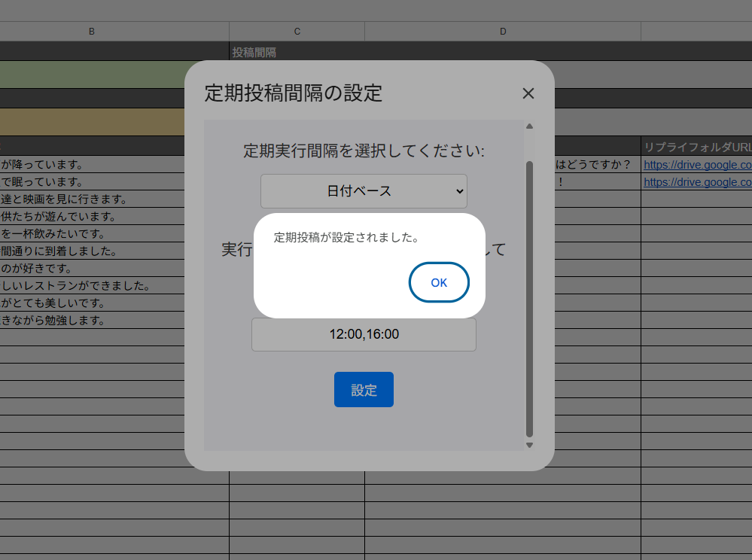Screen dimensions: 752x560
Task: Click the dialog scrollbar up arrow
Action: pos(529,126)
